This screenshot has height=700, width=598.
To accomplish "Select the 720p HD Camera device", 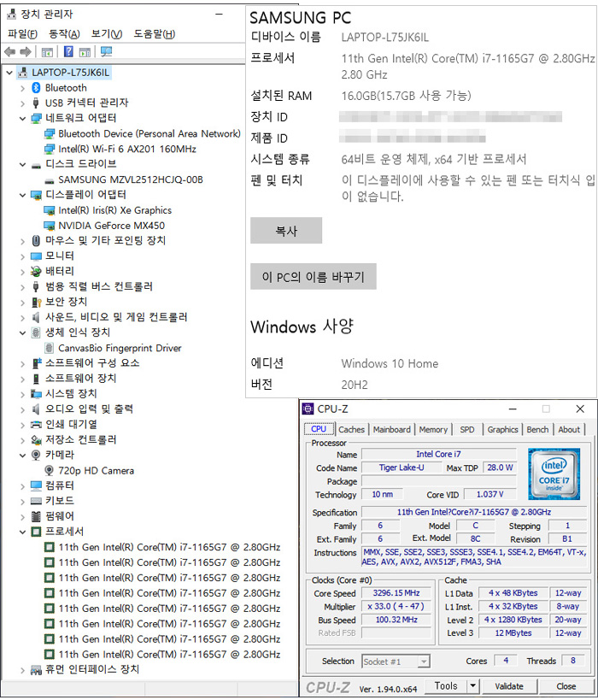I will [x=96, y=471].
